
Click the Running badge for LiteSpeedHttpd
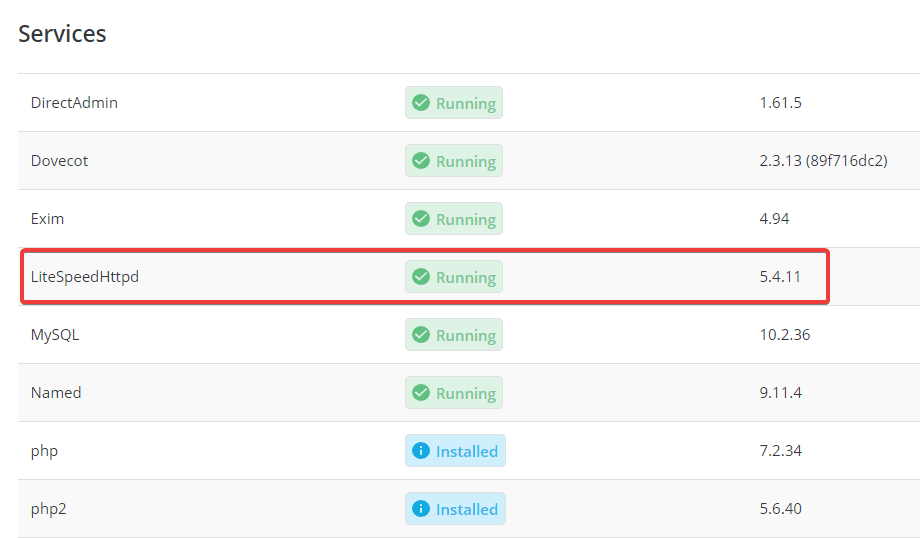[454, 277]
